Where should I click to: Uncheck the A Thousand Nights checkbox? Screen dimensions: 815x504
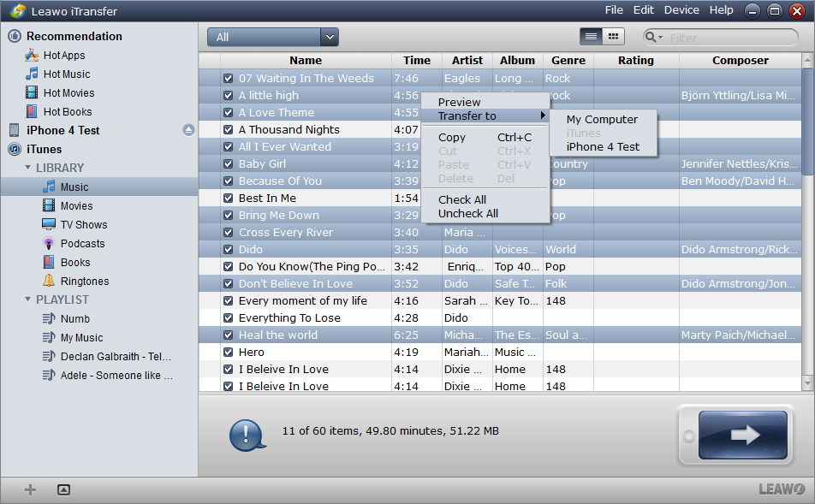point(228,130)
